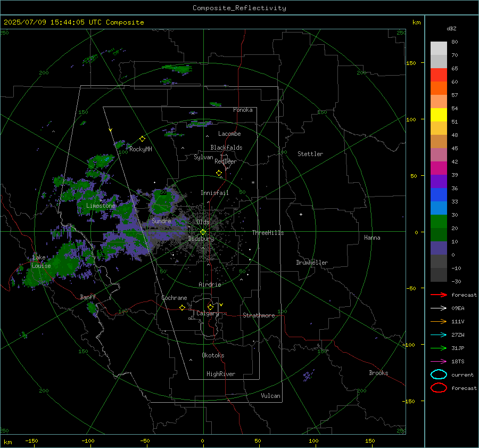The height and width of the screenshot is (448, 479).
Task: Click the yellow diamond marker near RockyMH
Action: pyautogui.click(x=142, y=139)
